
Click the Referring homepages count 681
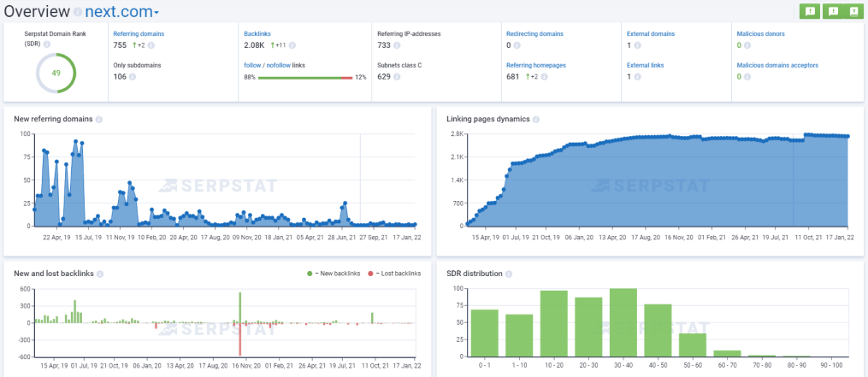513,77
